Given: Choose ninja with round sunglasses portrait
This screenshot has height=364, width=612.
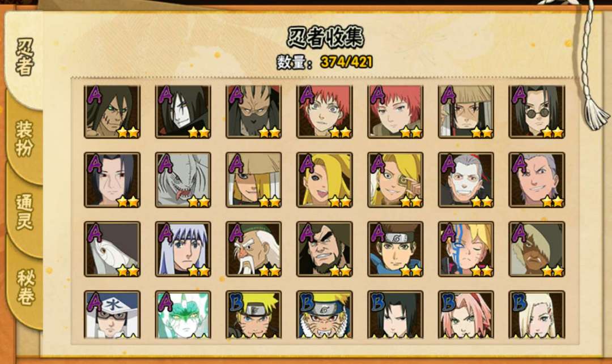Looking at the screenshot, I should pyautogui.click(x=537, y=112).
